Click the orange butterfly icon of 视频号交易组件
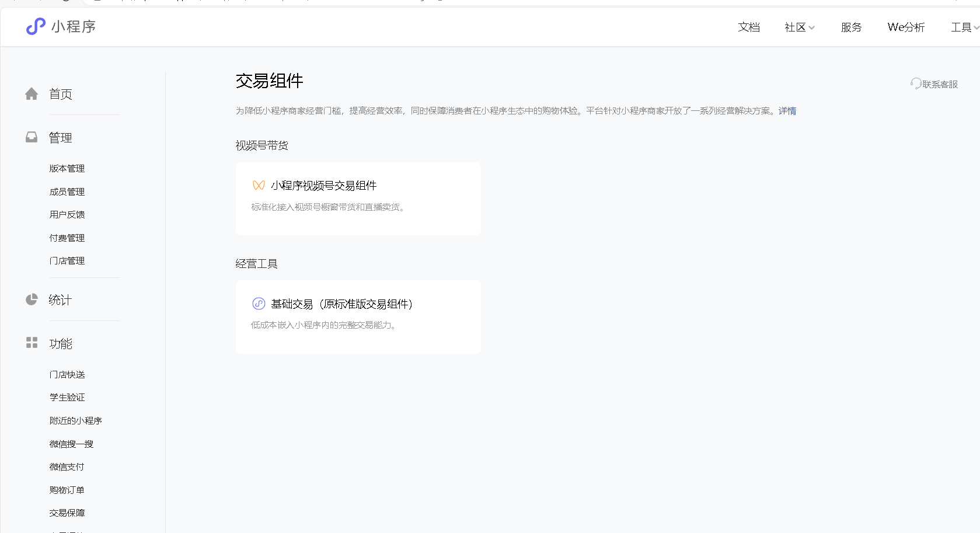Screen dimensions: 980x533 coord(259,185)
